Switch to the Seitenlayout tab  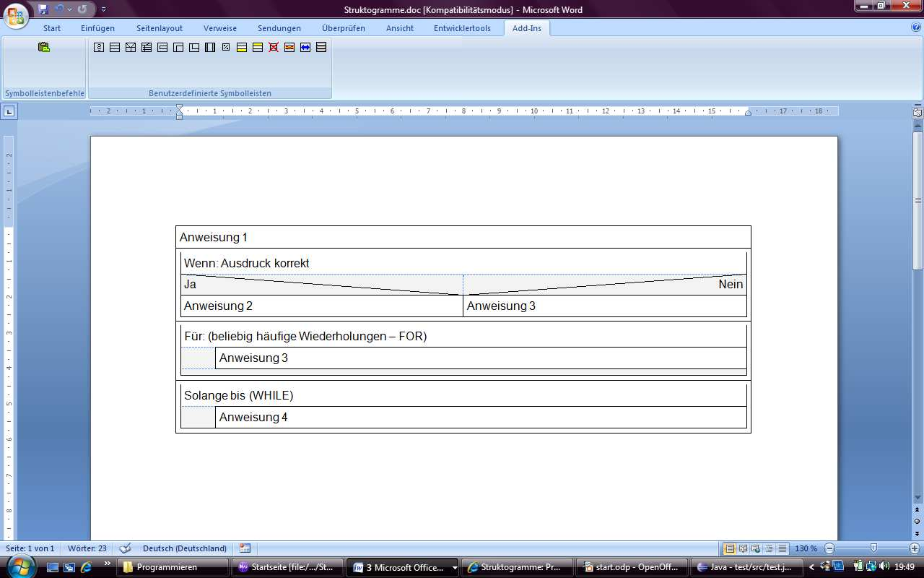[160, 28]
